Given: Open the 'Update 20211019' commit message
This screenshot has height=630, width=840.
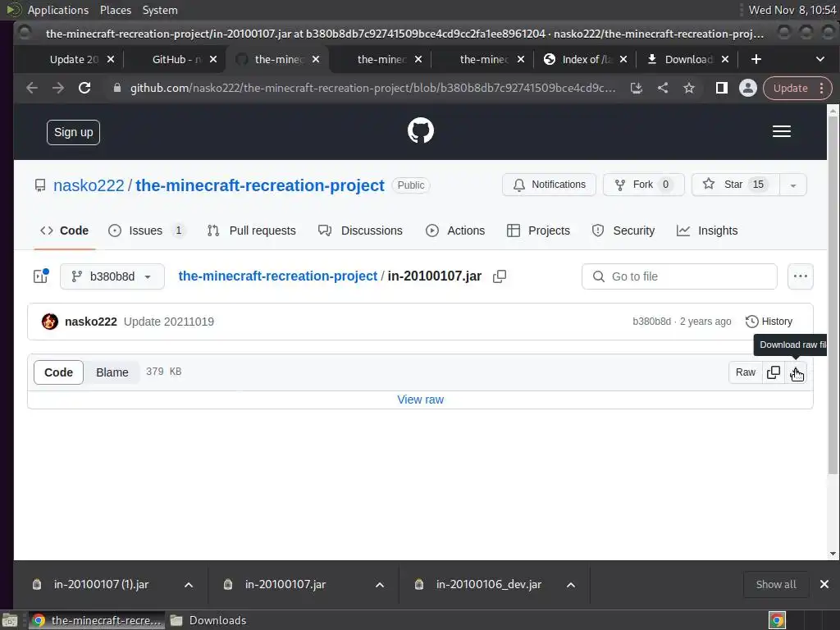Looking at the screenshot, I should [169, 322].
